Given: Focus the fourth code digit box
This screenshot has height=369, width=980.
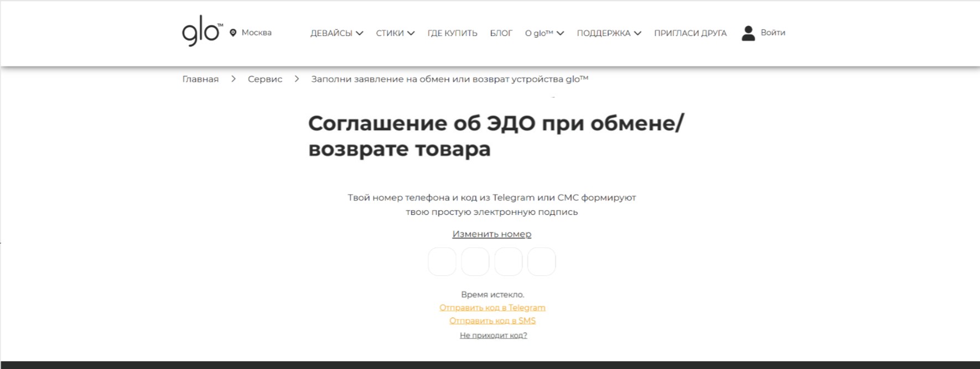Looking at the screenshot, I should (x=541, y=262).
